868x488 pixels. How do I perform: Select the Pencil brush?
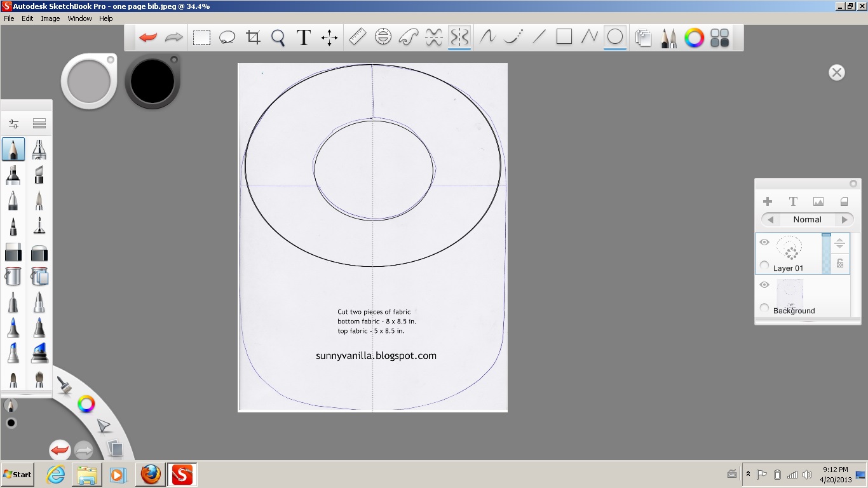point(13,149)
